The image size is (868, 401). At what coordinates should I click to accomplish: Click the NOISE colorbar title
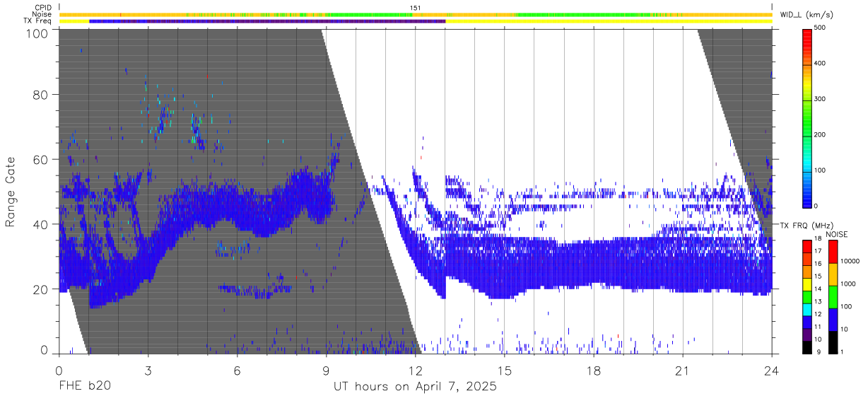[838, 234]
